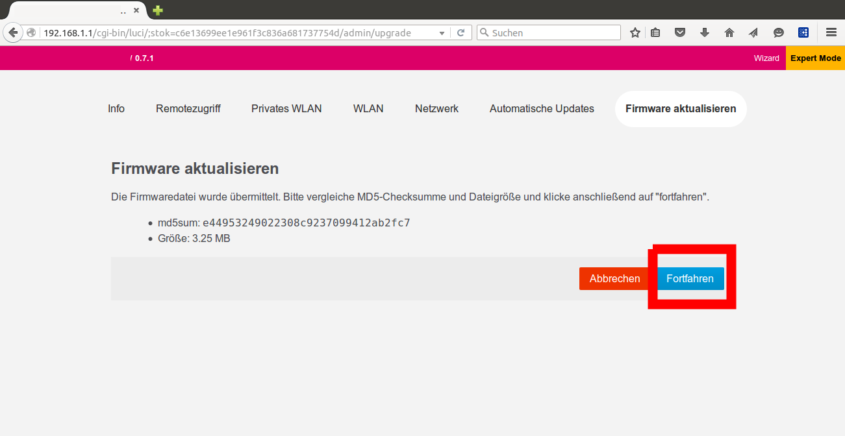The width and height of the screenshot is (845, 436).
Task: Click the browser back arrow button
Action: tap(13, 32)
